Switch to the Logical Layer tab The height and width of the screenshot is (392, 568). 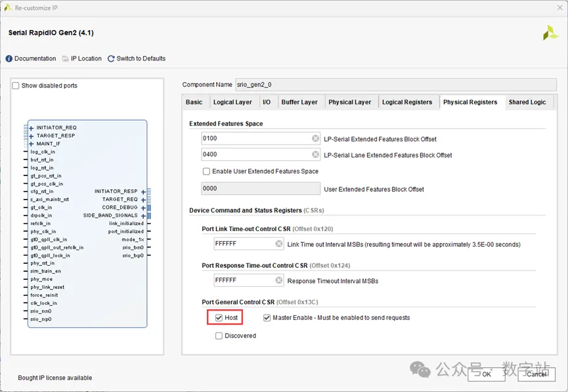232,102
